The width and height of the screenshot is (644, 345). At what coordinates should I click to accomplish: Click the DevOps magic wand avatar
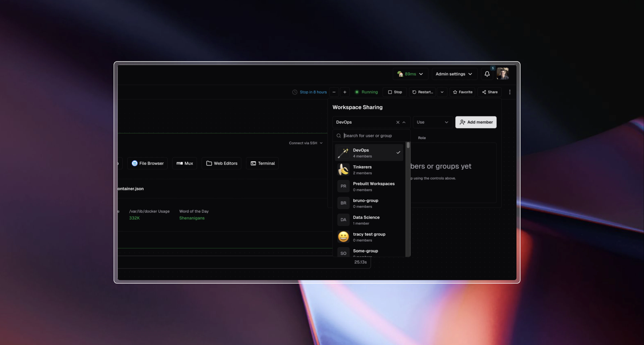pos(343,153)
